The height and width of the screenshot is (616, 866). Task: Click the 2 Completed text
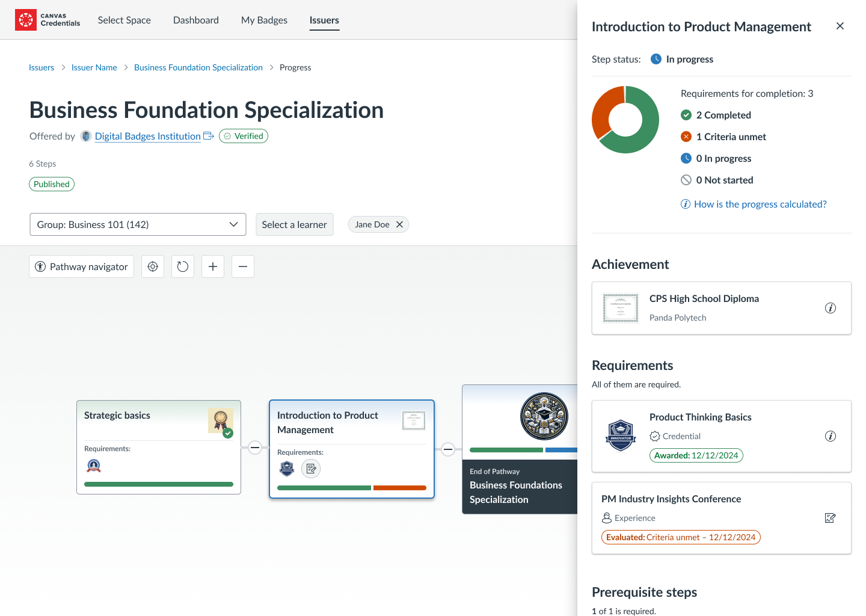(x=723, y=115)
